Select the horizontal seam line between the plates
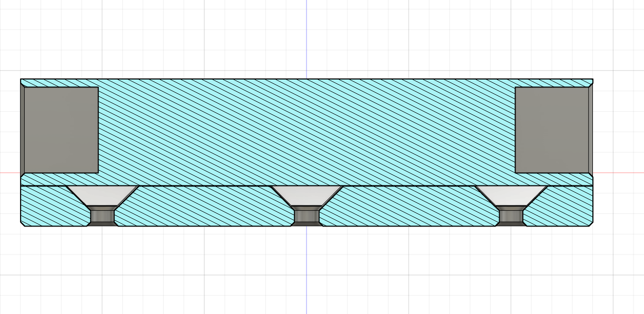 211,186
